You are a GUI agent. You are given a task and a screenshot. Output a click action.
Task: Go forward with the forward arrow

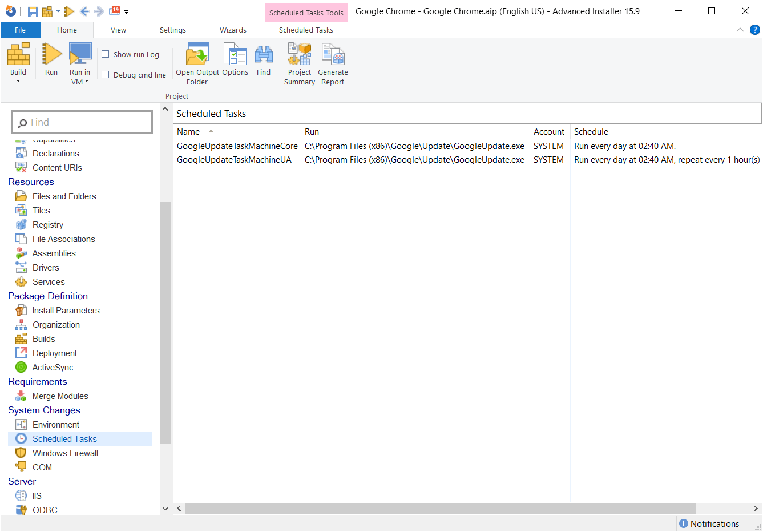coord(99,11)
